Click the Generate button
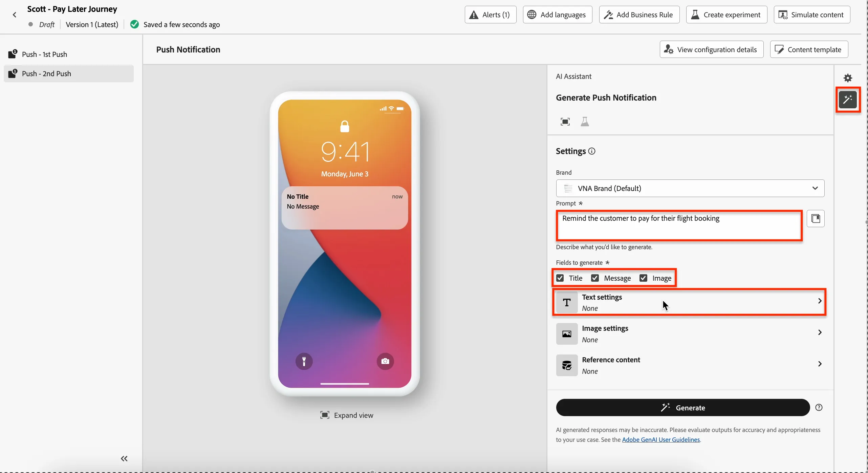Viewport: 868px width, 473px height. [683, 407]
